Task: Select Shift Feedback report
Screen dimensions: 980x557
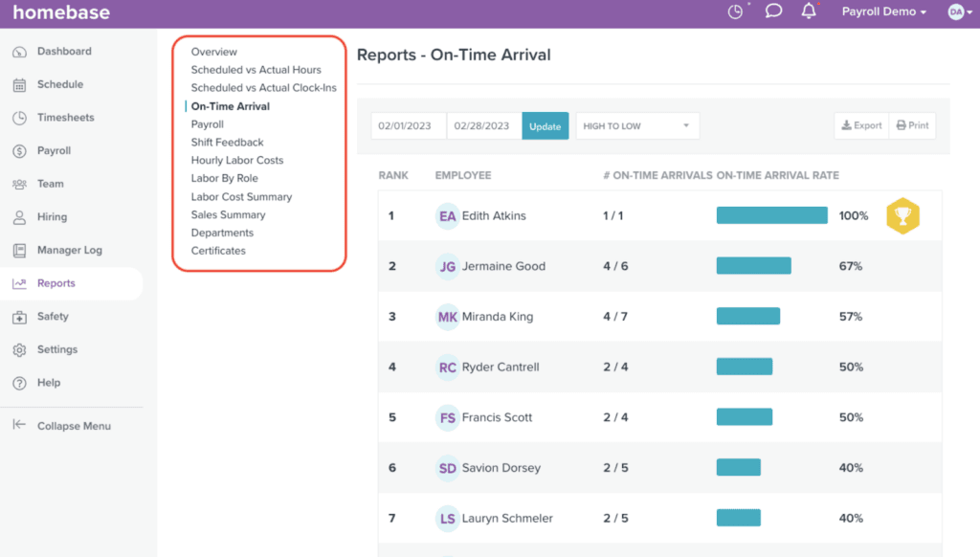Action: 227,143
